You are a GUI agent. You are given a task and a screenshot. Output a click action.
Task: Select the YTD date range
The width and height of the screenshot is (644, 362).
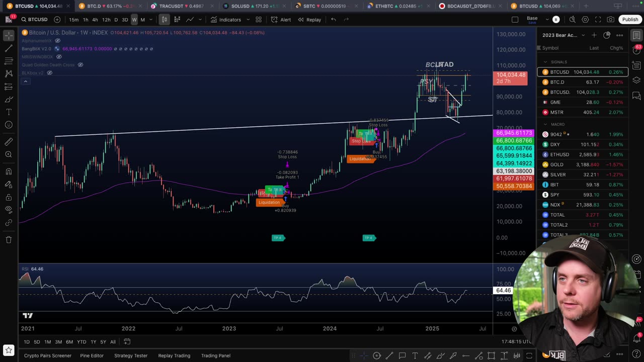82,342
